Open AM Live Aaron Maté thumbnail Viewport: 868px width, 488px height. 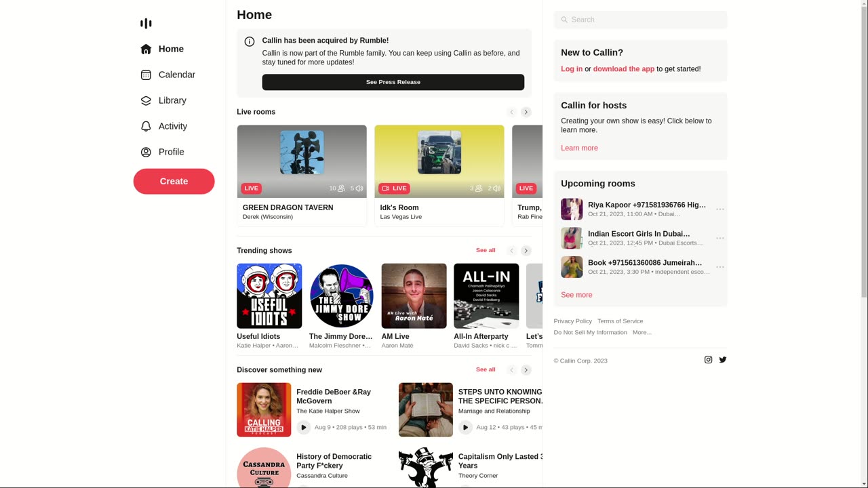[414, 296]
